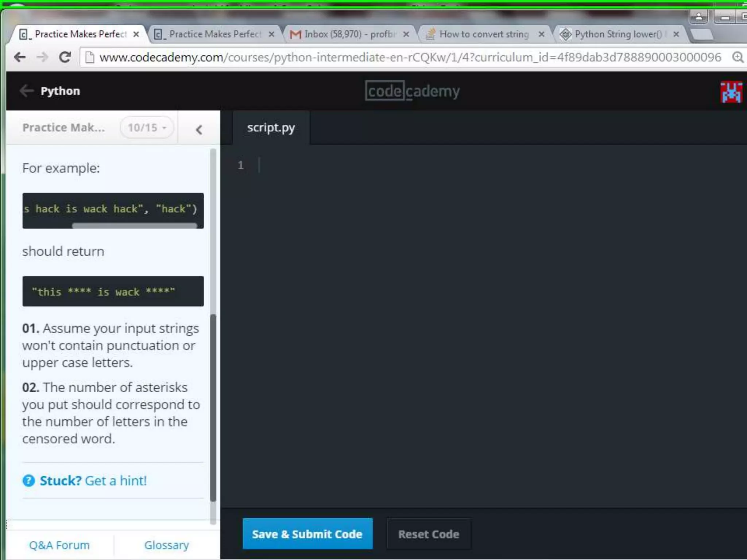Click the Codecademy logo
Screen dimensions: 747x560
(x=412, y=91)
